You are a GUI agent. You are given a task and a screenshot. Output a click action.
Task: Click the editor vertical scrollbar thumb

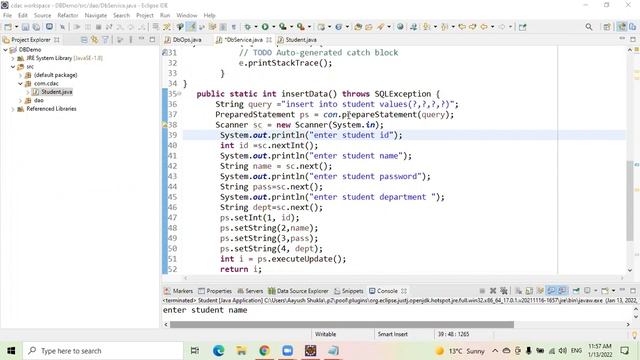click(x=629, y=201)
